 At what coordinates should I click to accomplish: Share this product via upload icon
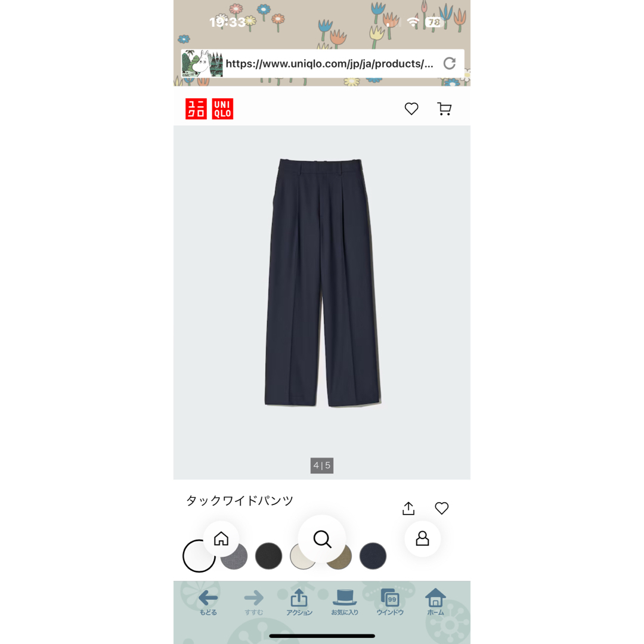[x=408, y=508]
